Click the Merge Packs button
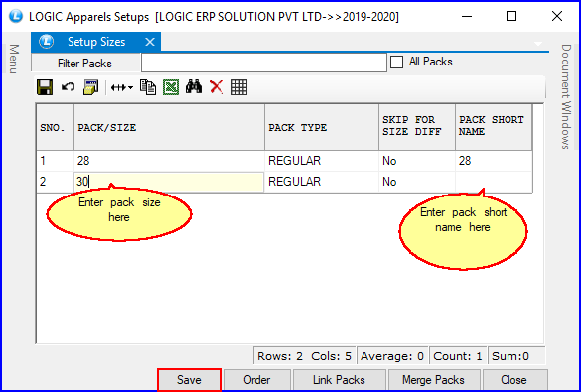This screenshot has width=581, height=392. pyautogui.click(x=434, y=380)
